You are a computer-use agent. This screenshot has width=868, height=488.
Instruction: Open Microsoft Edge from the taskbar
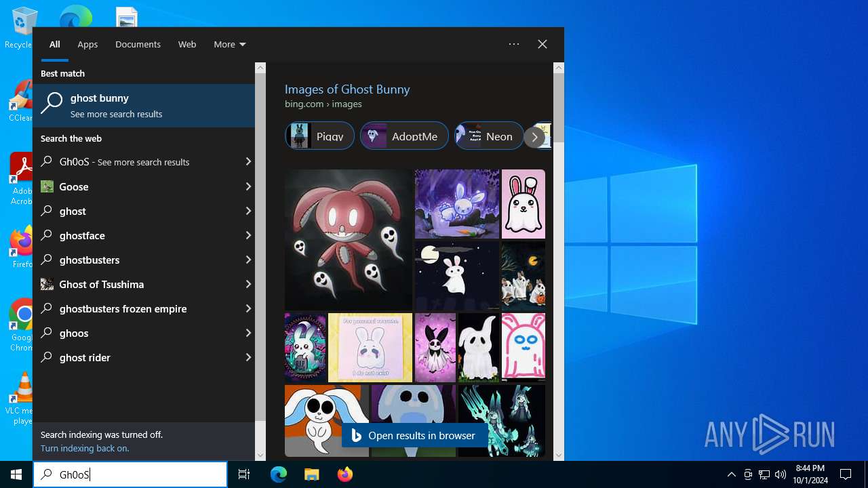pyautogui.click(x=279, y=474)
